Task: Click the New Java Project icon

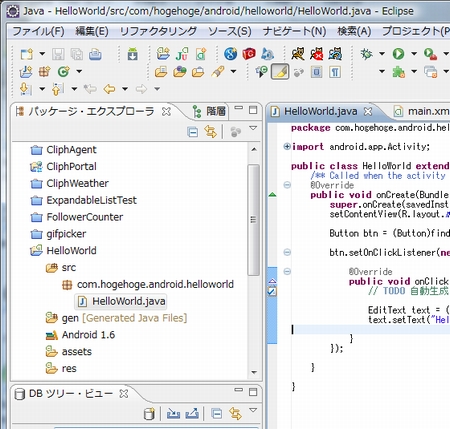Action: 26,72
